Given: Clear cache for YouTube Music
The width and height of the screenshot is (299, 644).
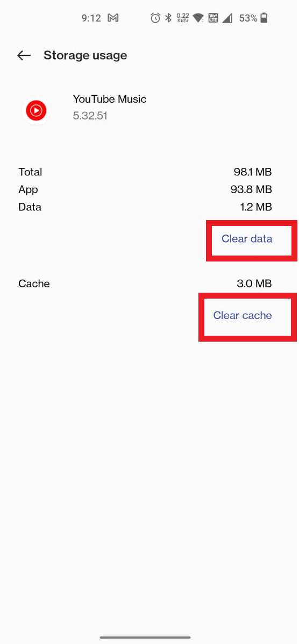Looking at the screenshot, I should click(x=243, y=315).
